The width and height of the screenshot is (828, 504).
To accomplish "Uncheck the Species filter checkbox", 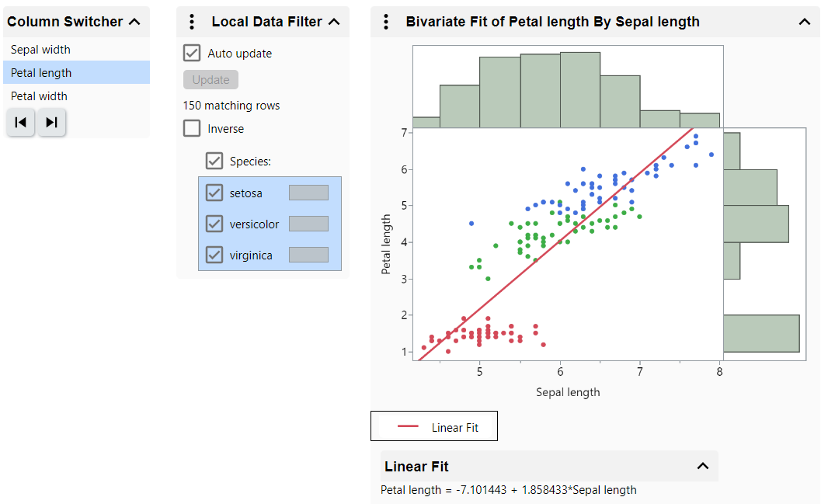I will 214,162.
